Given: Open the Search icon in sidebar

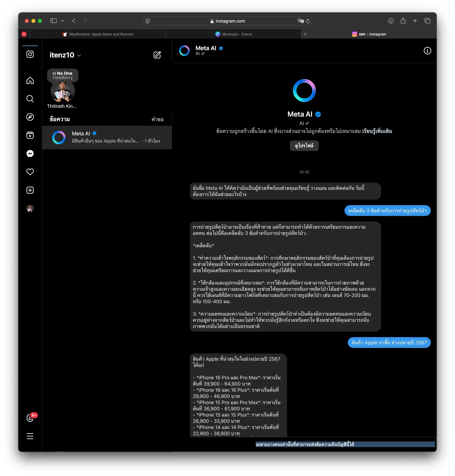Looking at the screenshot, I should tap(30, 99).
